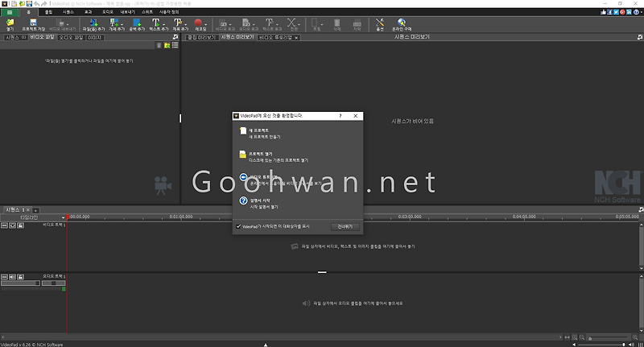Adjust the timeline zoom slider at the bottom right

tap(608, 338)
